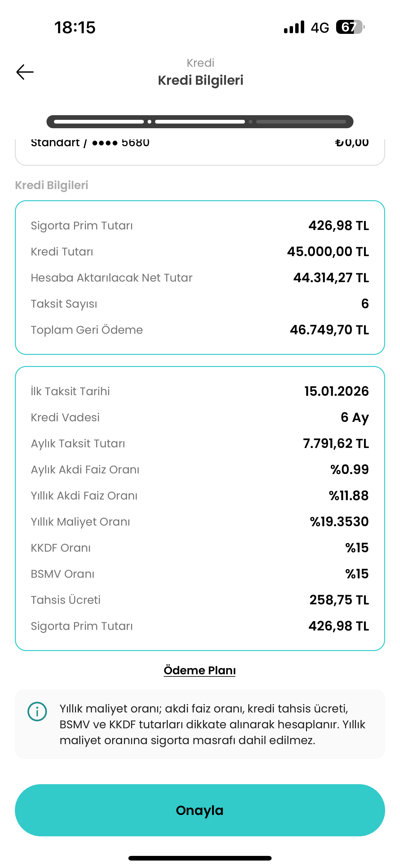
Task: Tap the info circle icon
Action: pos(37,711)
